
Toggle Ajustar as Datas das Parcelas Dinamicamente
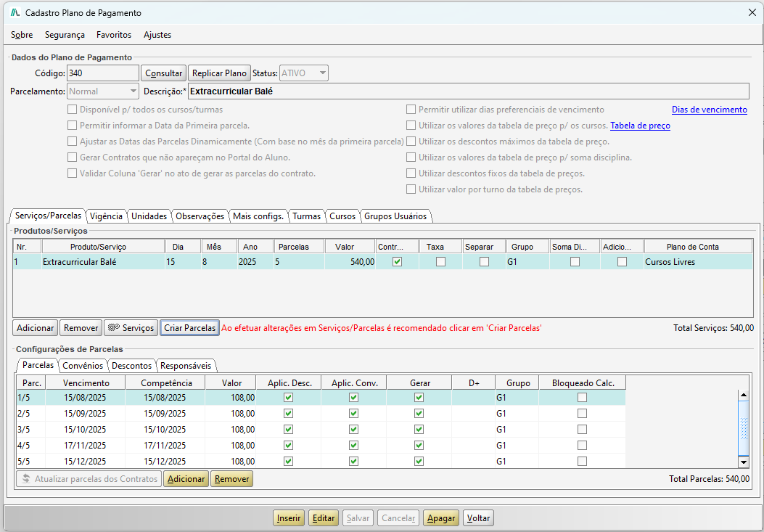[72, 142]
